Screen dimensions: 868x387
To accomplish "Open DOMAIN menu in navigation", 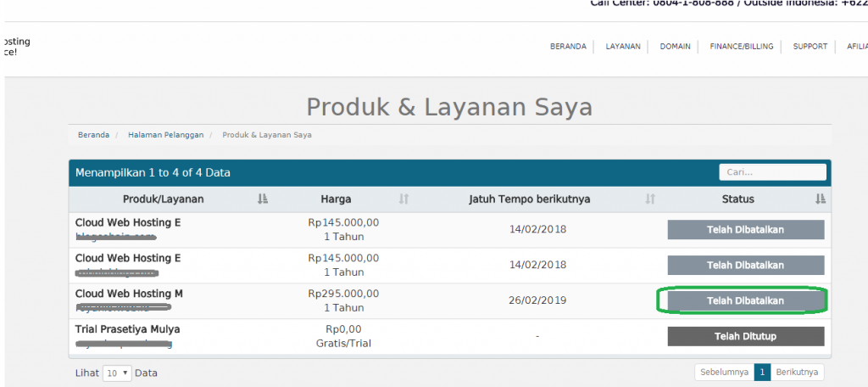I will [675, 47].
